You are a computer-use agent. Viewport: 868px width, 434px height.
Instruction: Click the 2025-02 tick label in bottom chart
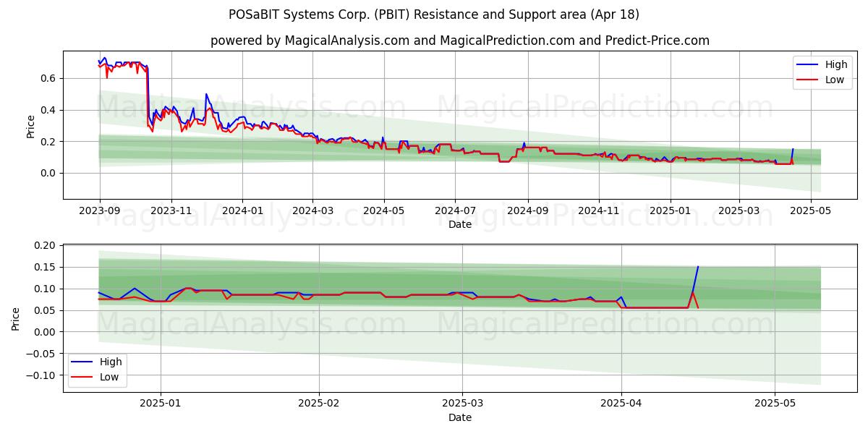[319, 404]
